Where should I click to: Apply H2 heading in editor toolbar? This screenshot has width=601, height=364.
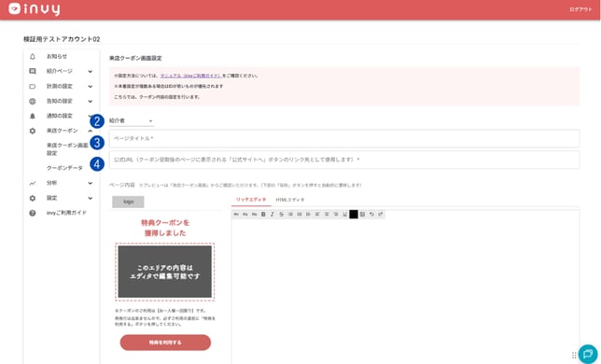click(245, 214)
